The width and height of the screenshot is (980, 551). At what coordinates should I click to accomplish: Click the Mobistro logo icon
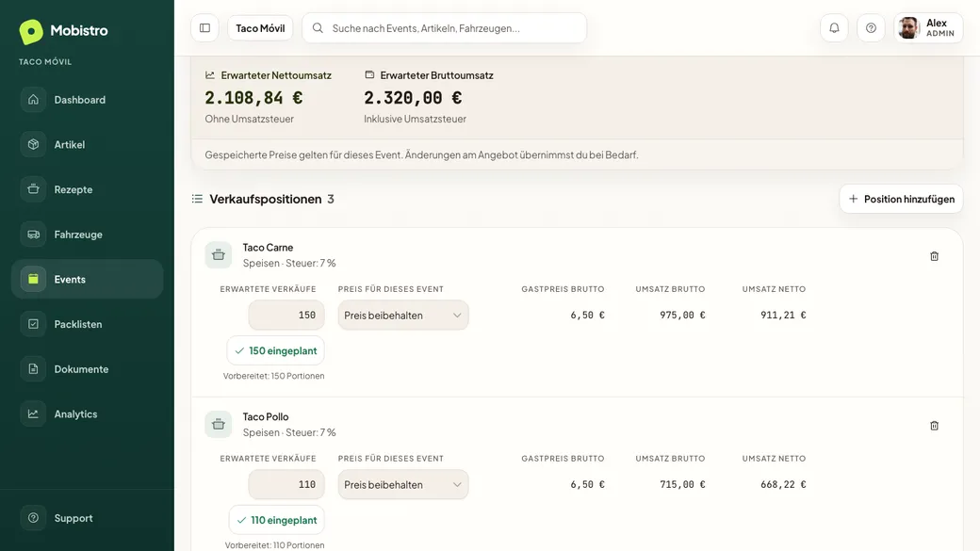point(30,31)
